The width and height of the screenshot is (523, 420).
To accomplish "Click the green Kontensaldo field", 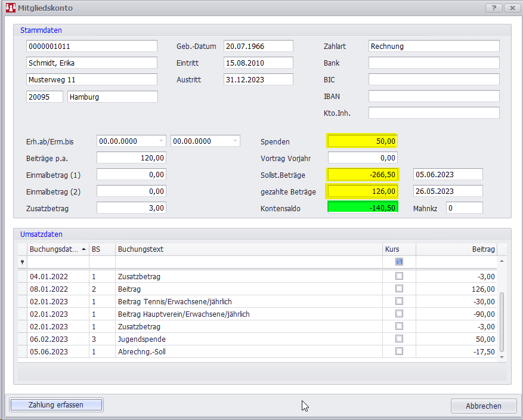I will click(x=363, y=208).
